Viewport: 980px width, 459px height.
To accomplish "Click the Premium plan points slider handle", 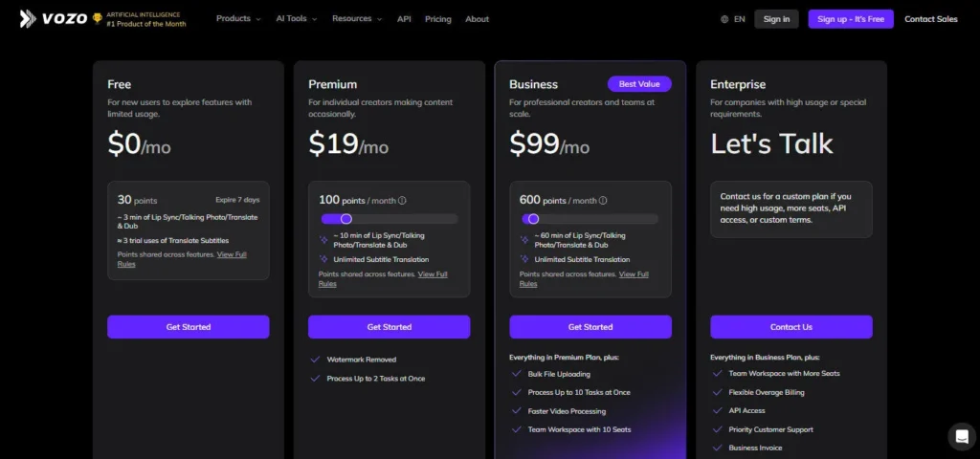I will (346, 219).
